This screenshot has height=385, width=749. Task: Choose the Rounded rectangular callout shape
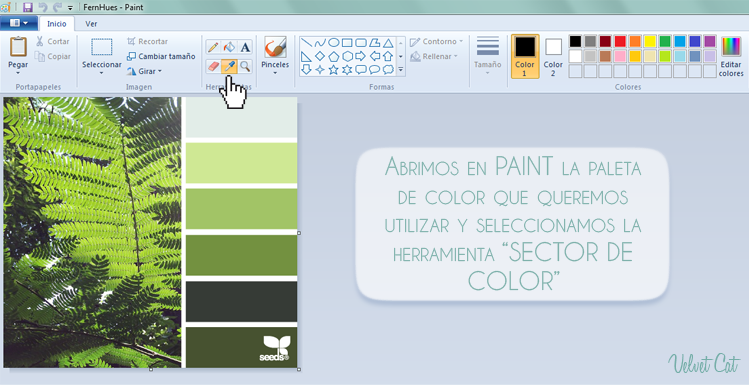[361, 70]
